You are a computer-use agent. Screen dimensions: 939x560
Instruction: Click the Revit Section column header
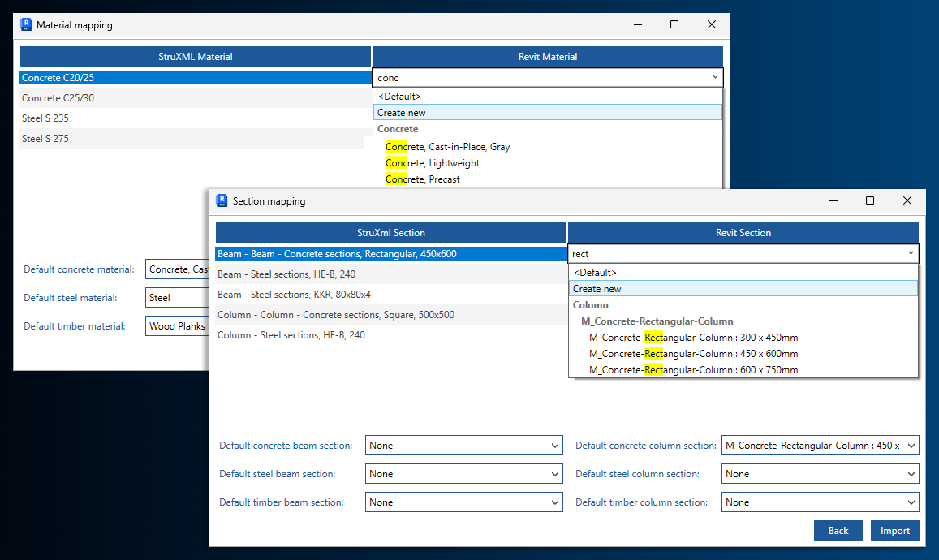click(x=743, y=233)
